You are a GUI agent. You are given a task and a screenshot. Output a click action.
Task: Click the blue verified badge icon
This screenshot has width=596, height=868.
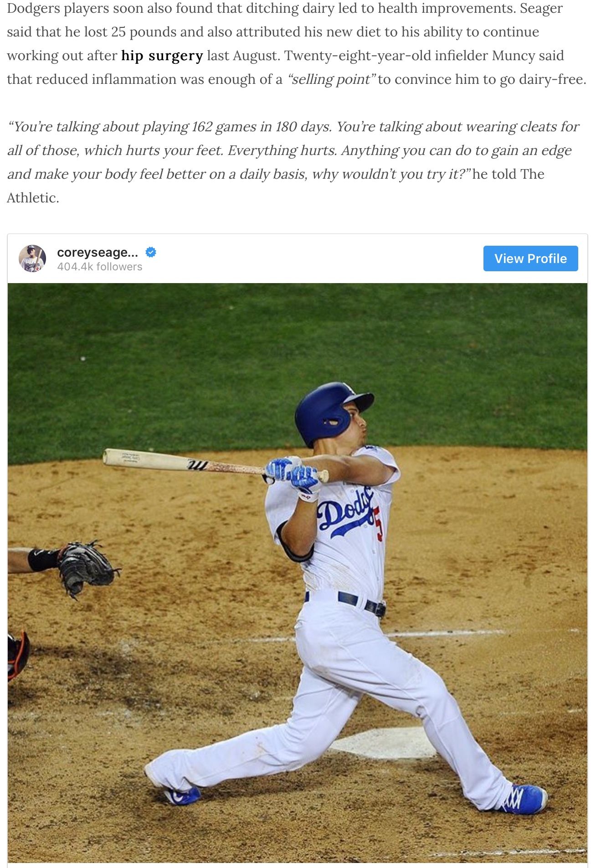pyautogui.click(x=151, y=252)
